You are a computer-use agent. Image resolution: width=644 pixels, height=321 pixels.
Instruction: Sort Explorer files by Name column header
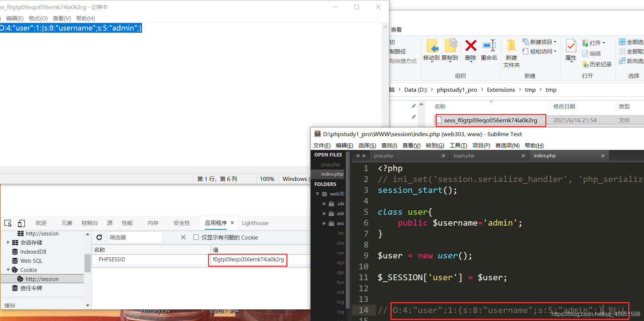click(x=440, y=107)
